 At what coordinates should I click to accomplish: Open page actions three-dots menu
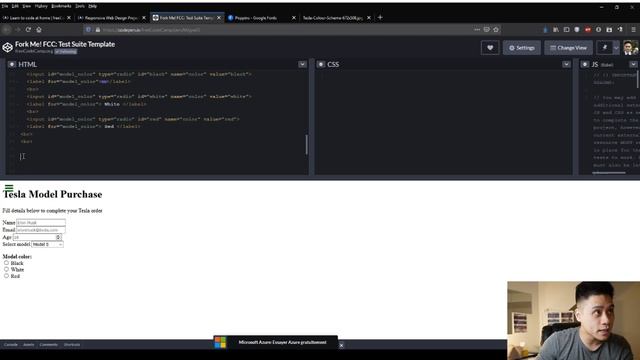[x=477, y=29]
